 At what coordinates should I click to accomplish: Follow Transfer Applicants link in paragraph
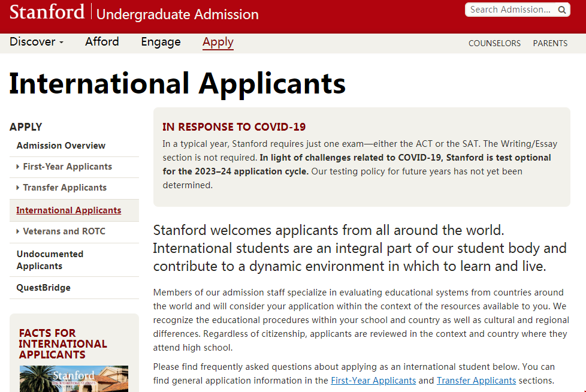476,381
